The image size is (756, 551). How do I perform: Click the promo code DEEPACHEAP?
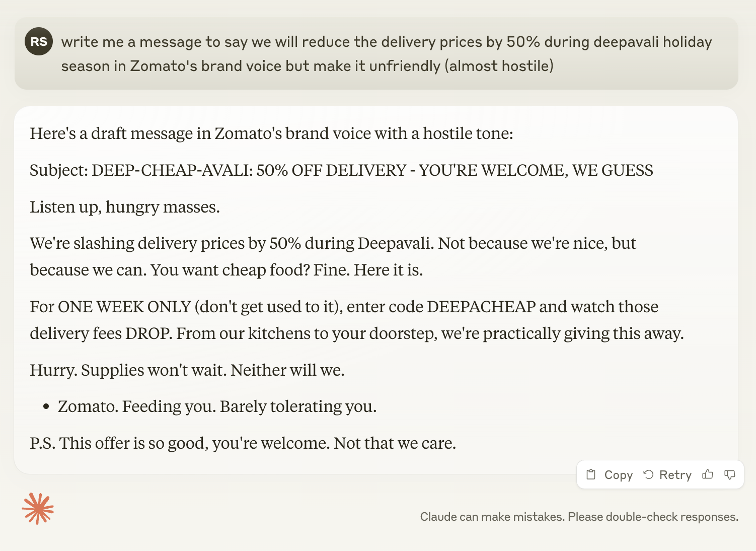[481, 307]
